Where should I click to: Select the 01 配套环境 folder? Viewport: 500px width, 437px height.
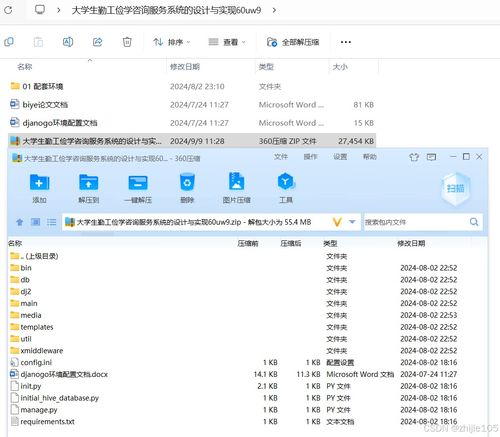point(192,86)
